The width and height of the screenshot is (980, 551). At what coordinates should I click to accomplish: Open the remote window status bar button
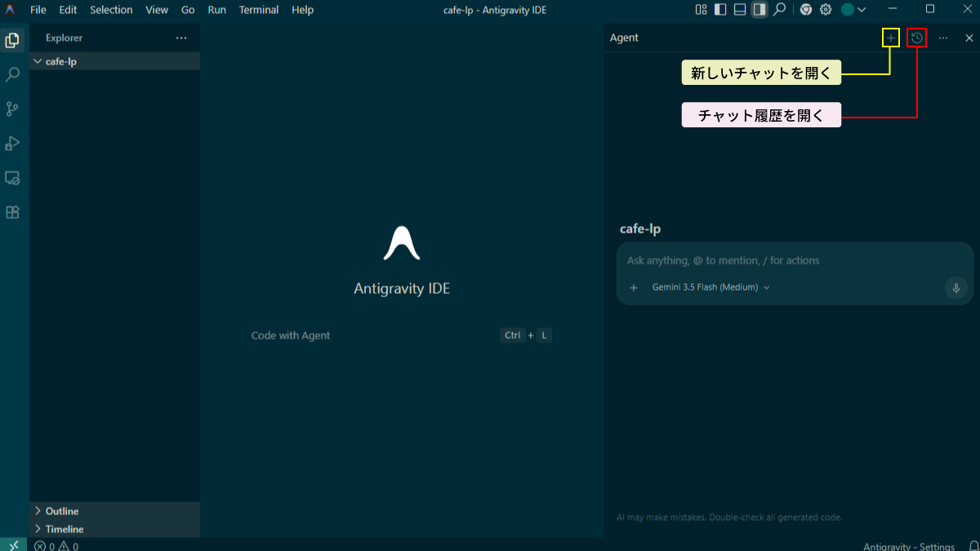pyautogui.click(x=14, y=544)
